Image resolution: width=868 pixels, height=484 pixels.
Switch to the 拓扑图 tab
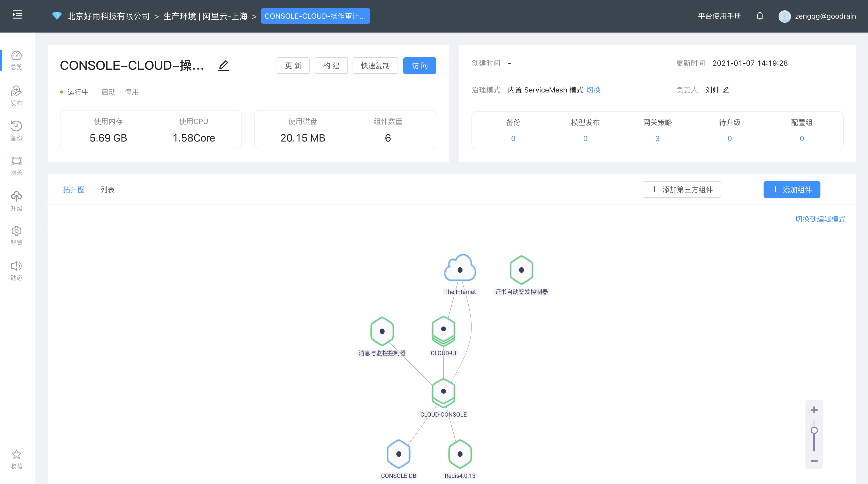pyautogui.click(x=74, y=190)
